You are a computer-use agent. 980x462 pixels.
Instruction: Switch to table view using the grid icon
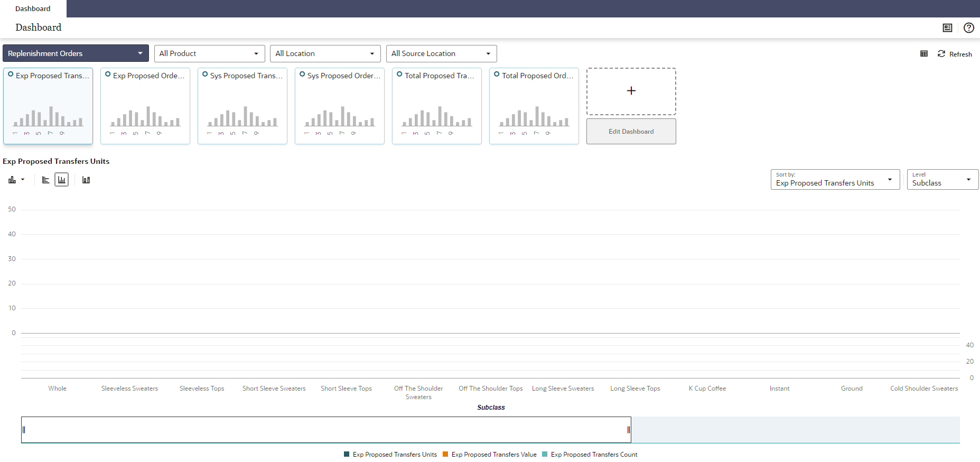pyautogui.click(x=924, y=54)
